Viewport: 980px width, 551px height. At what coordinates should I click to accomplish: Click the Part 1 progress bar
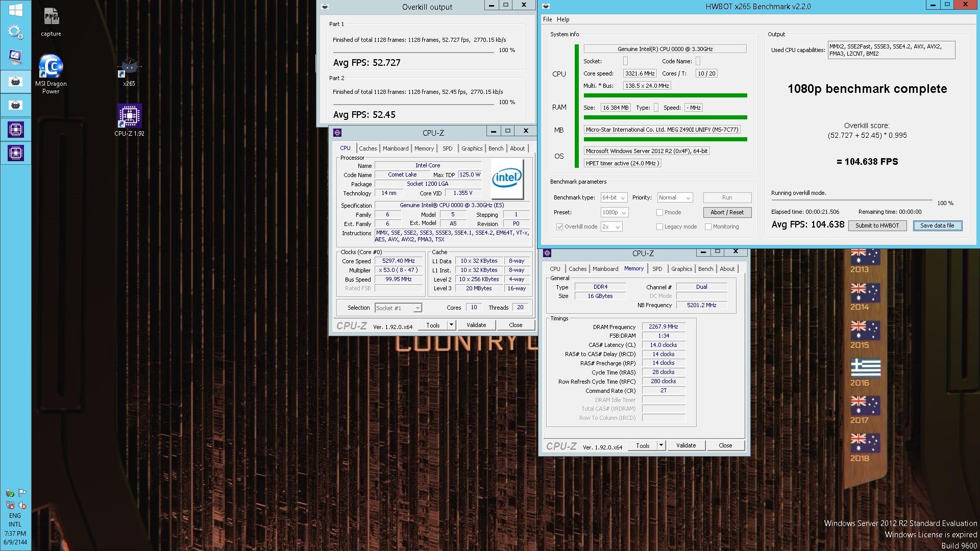[413, 52]
